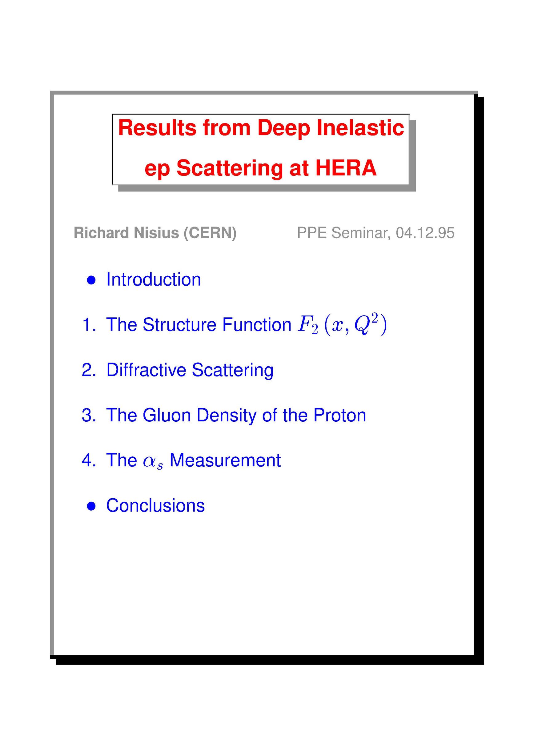Select the 'Diffractive Scattering' item text
The width and height of the screenshot is (534, 756).
190,370
